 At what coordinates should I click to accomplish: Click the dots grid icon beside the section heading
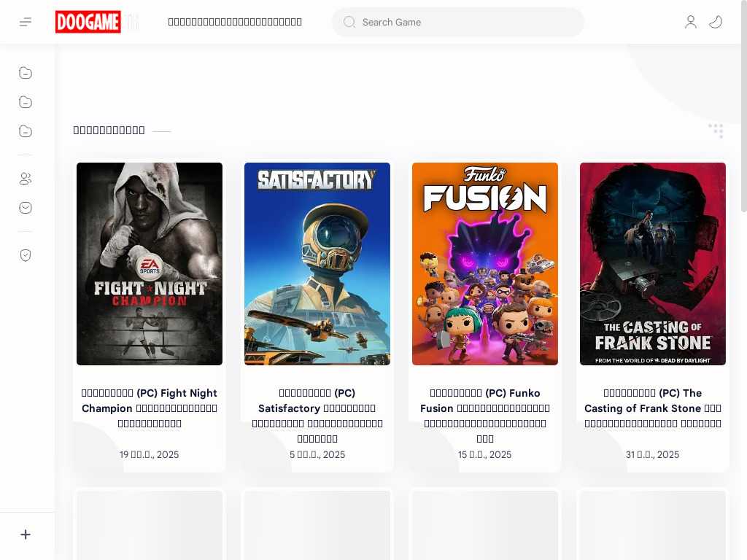pos(716,131)
